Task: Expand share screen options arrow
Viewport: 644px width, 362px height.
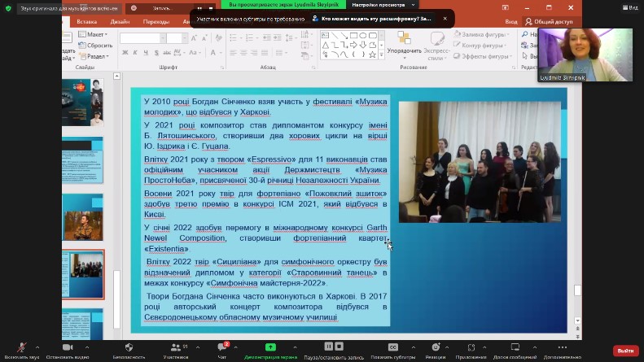Action: pyautogui.click(x=295, y=347)
